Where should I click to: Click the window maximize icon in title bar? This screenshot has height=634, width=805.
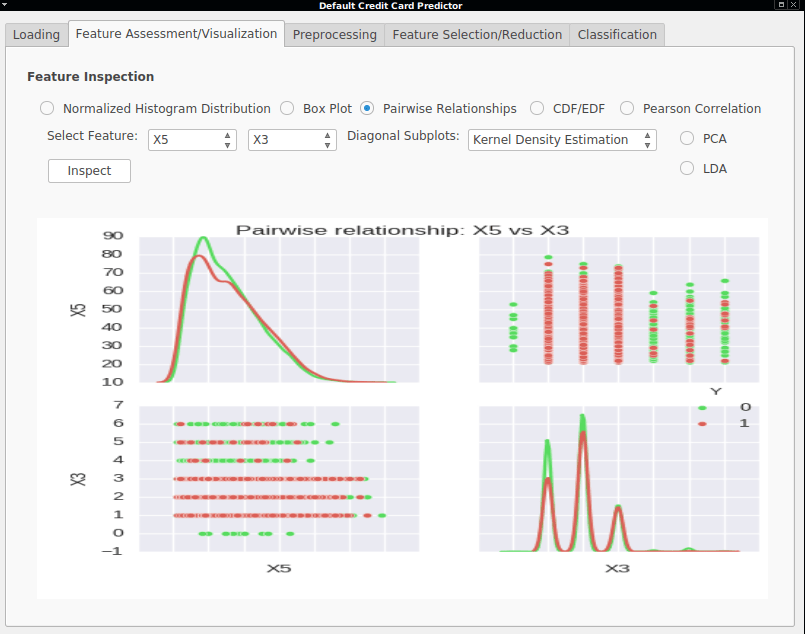[x=781, y=5]
